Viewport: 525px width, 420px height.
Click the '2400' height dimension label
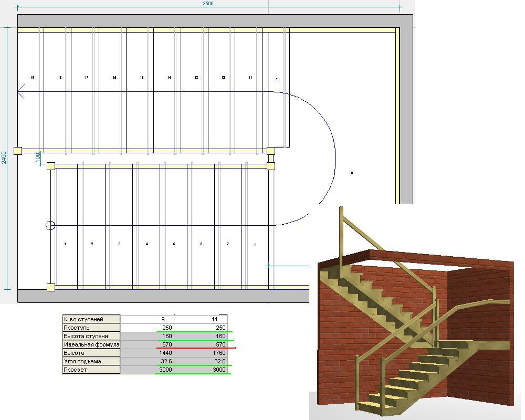(4, 157)
